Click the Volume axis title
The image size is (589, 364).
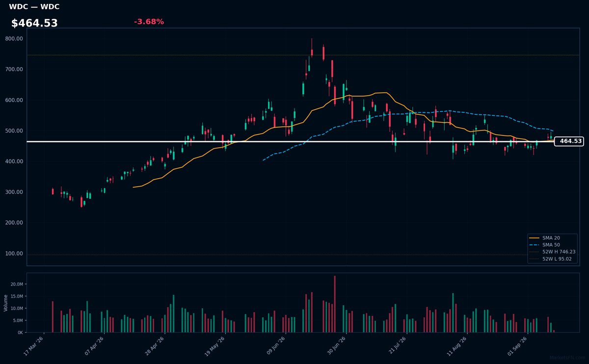coord(5,303)
